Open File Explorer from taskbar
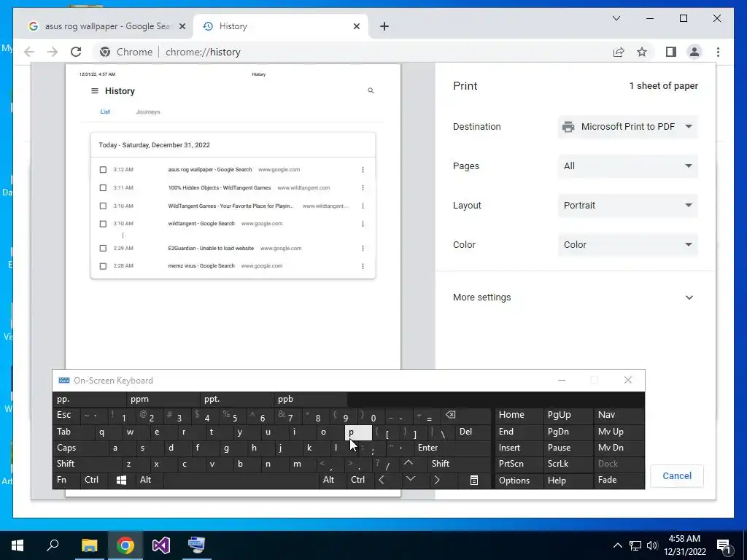The width and height of the screenshot is (747, 560). 89,545
